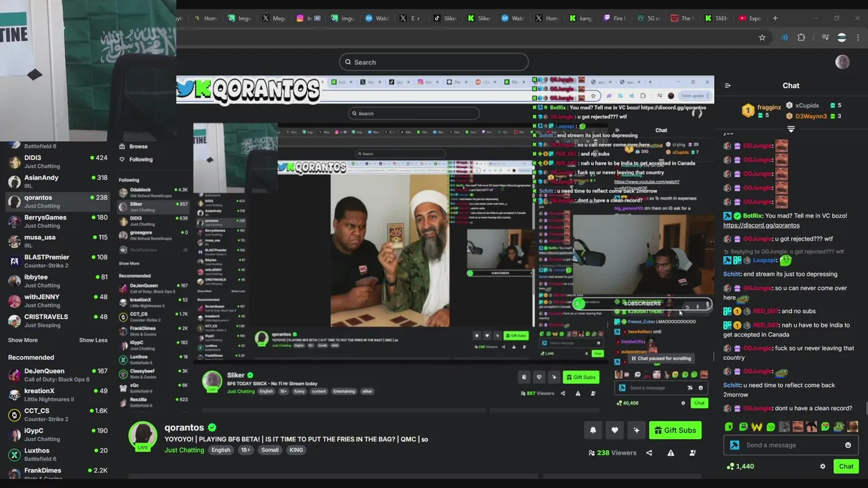The width and height of the screenshot is (868, 488).
Task: Select qorantos in followed channels
Action: click(58, 201)
